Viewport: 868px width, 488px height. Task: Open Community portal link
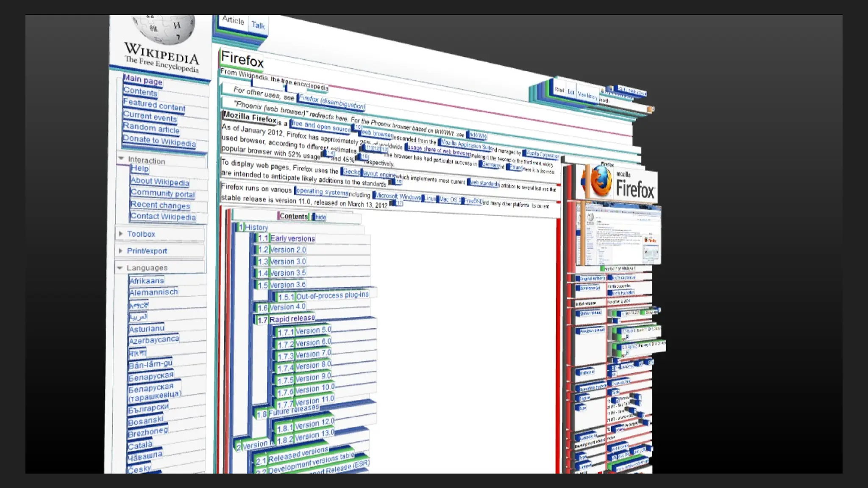163,193
